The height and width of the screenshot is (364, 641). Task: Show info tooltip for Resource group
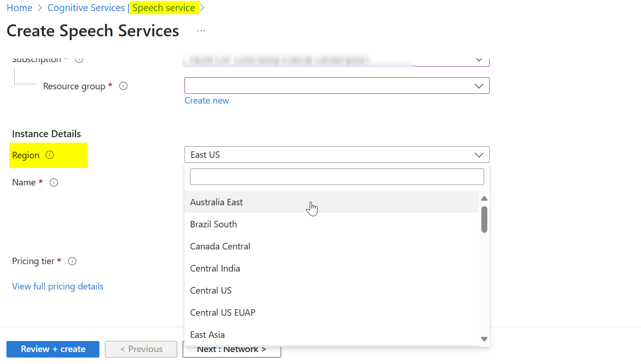pyautogui.click(x=123, y=86)
